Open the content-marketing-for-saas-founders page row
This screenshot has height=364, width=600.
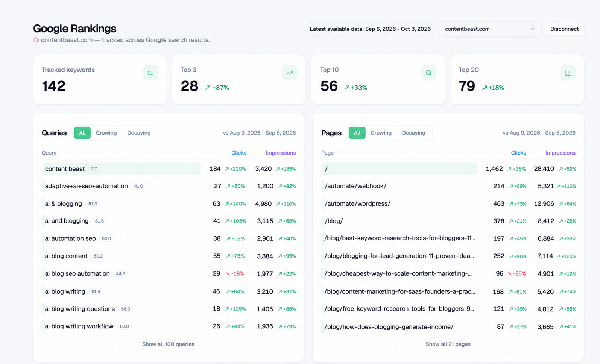pos(448,291)
